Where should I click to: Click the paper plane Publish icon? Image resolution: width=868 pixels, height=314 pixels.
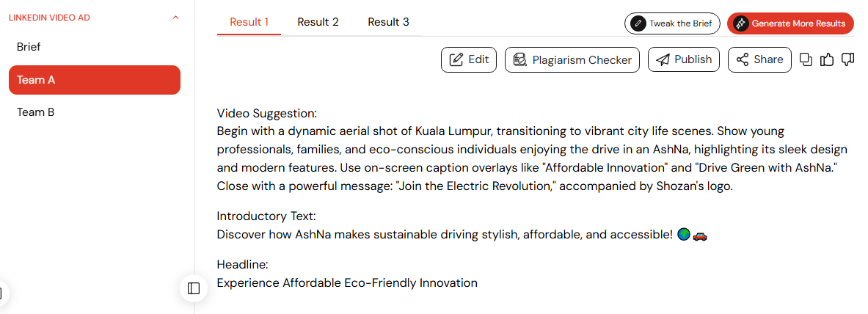tap(663, 60)
